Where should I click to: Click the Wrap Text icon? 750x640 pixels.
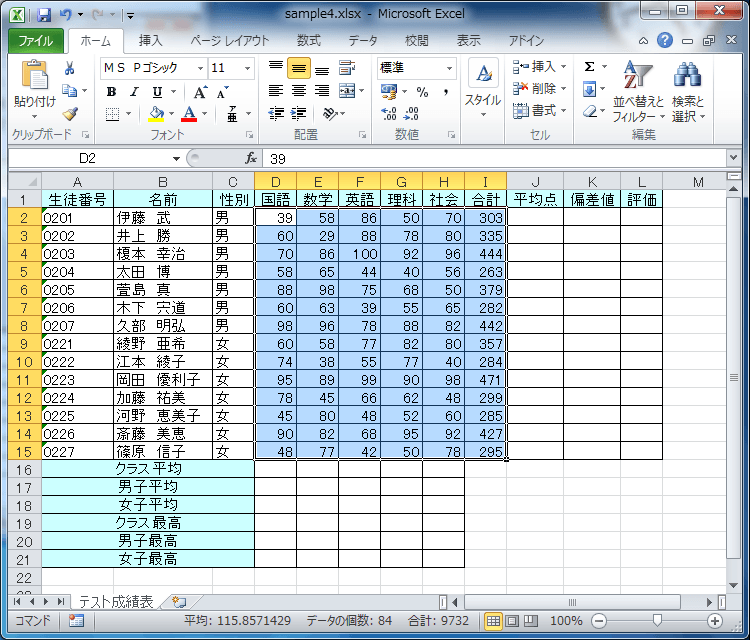[x=347, y=68]
